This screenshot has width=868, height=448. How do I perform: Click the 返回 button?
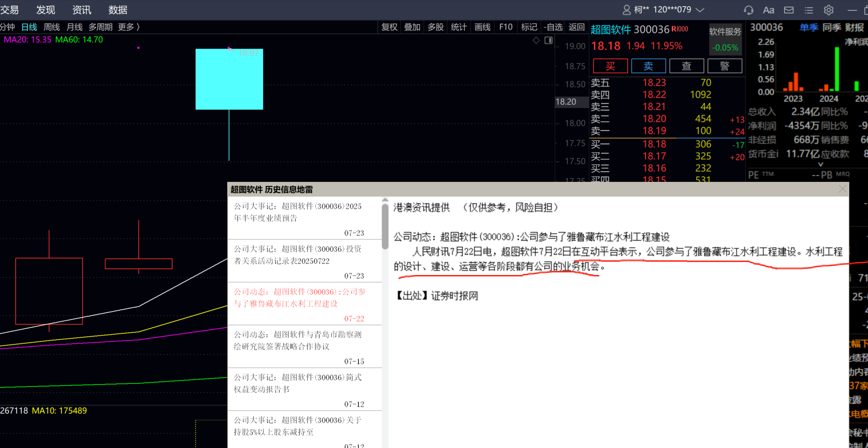[576, 27]
